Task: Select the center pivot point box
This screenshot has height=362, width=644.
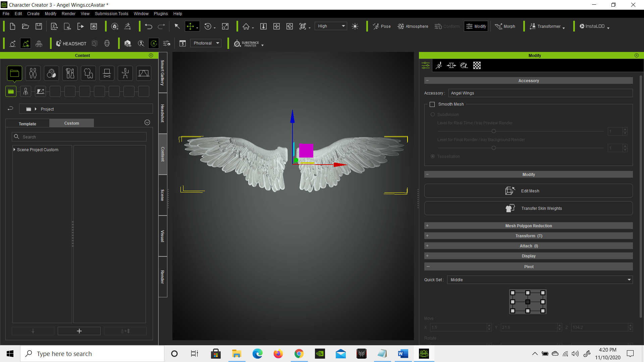Action: coord(528,302)
